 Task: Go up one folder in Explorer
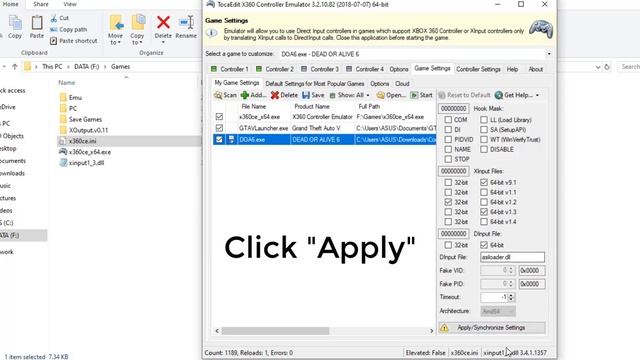15,67
